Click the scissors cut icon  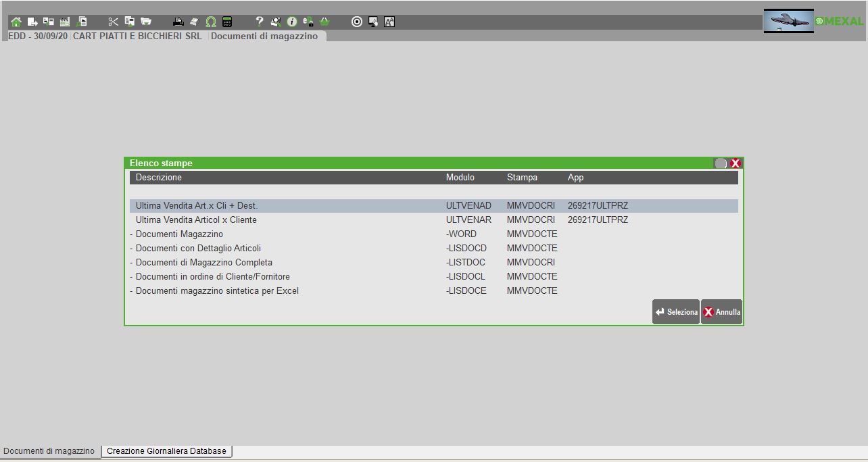pos(113,22)
